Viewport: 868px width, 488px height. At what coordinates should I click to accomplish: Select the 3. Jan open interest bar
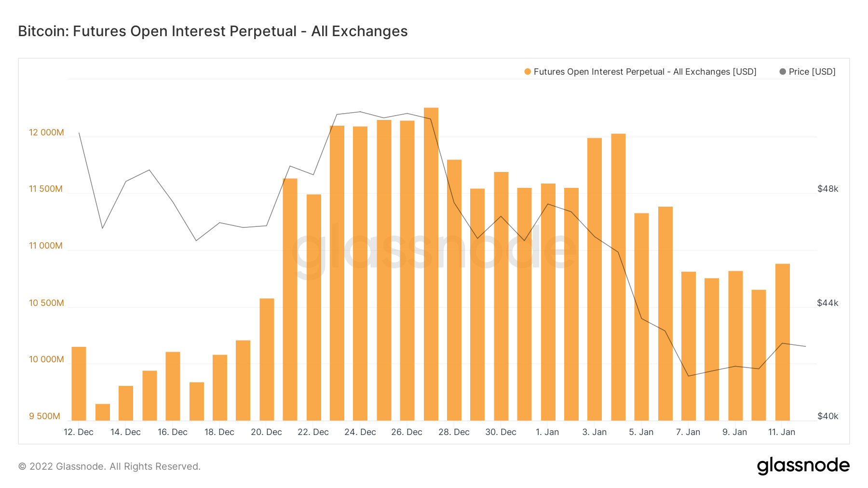click(595, 279)
